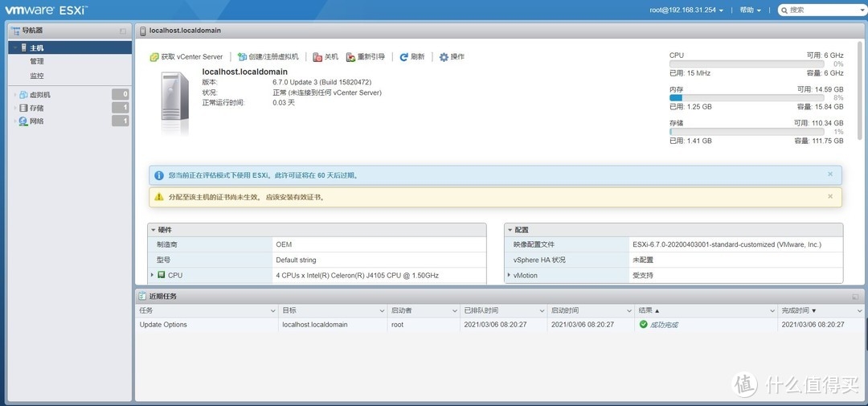Click the 内存 memory usage bar
Image resolution: width=868 pixels, height=406 pixels.
click(747, 98)
